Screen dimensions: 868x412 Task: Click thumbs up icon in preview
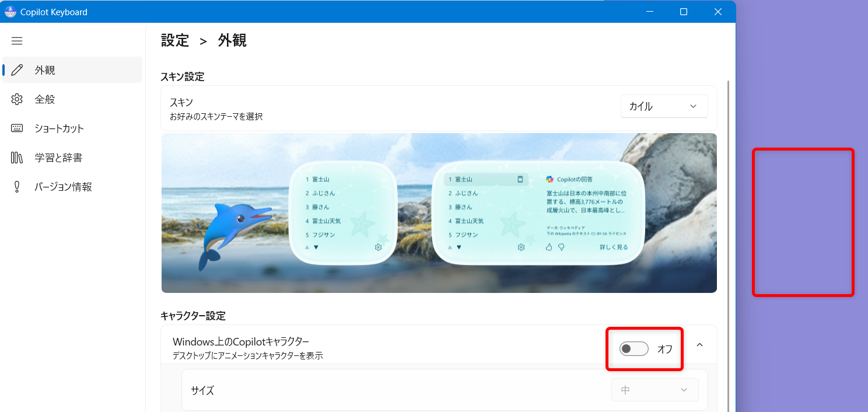548,247
